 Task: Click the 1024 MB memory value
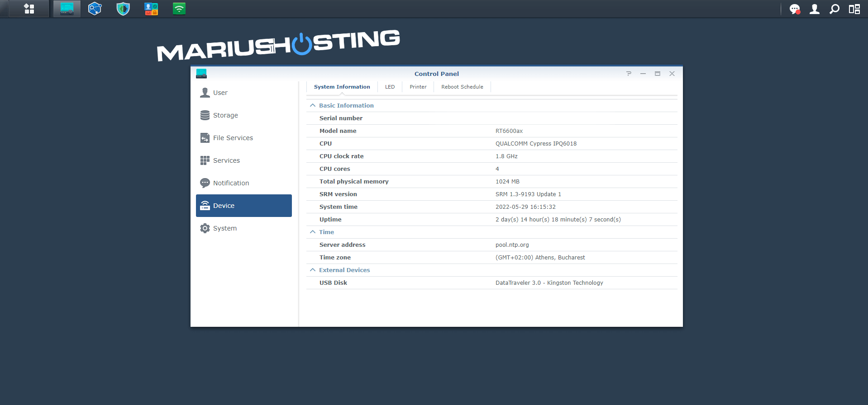coord(507,182)
